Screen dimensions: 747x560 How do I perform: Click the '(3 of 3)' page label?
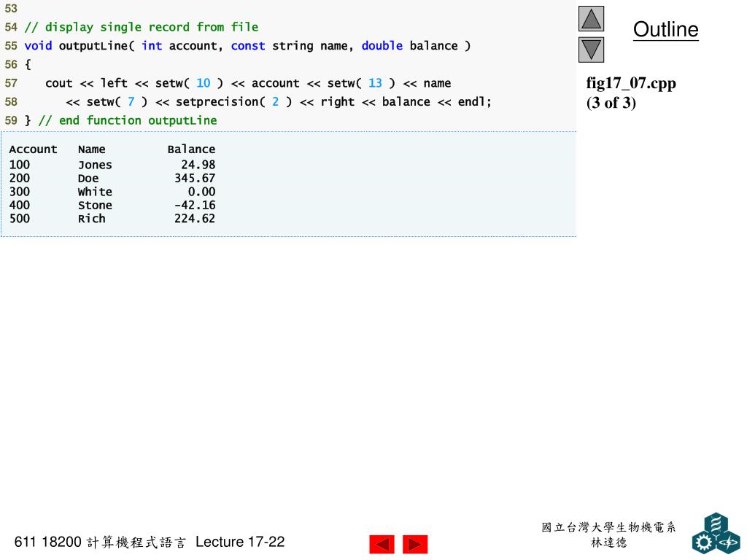(611, 102)
